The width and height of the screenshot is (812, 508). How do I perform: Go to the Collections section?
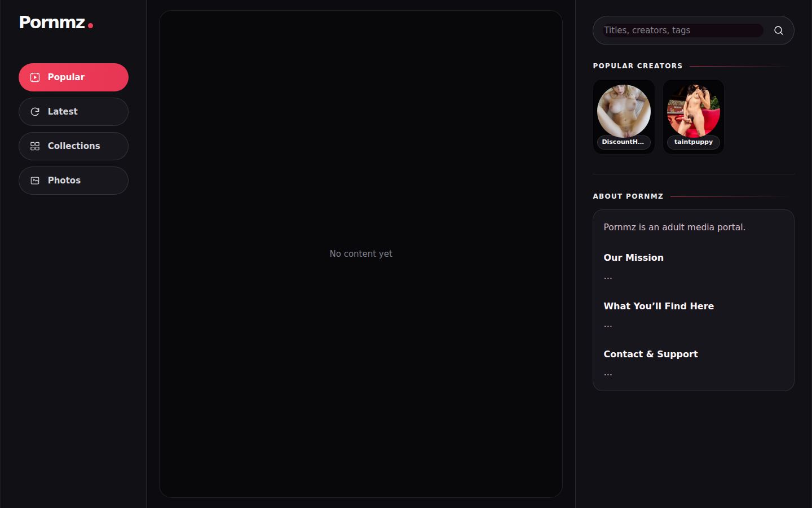73,146
